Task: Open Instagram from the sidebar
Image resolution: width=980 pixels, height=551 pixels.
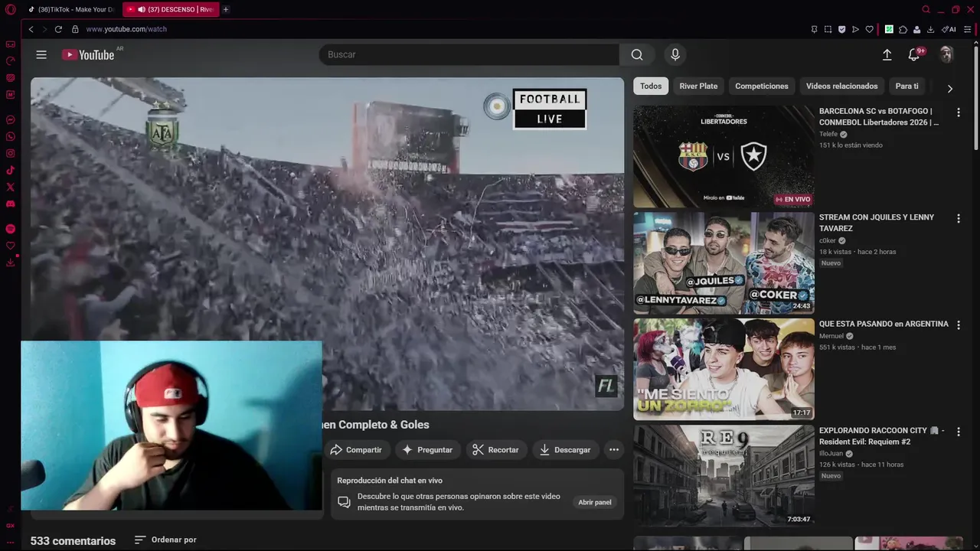Action: pyautogui.click(x=10, y=153)
